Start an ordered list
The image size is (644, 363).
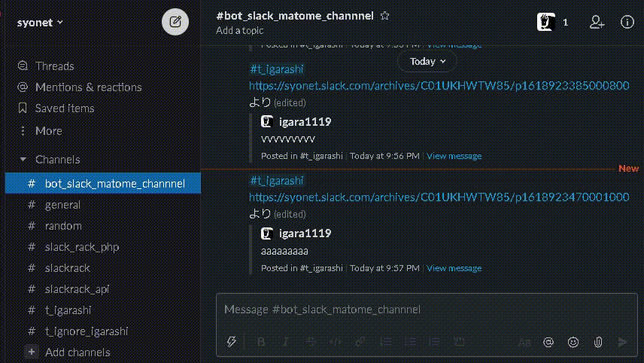(x=385, y=342)
